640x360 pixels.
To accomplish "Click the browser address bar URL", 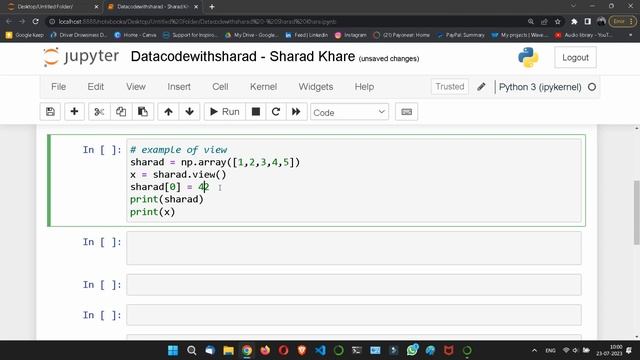I will (198, 22).
